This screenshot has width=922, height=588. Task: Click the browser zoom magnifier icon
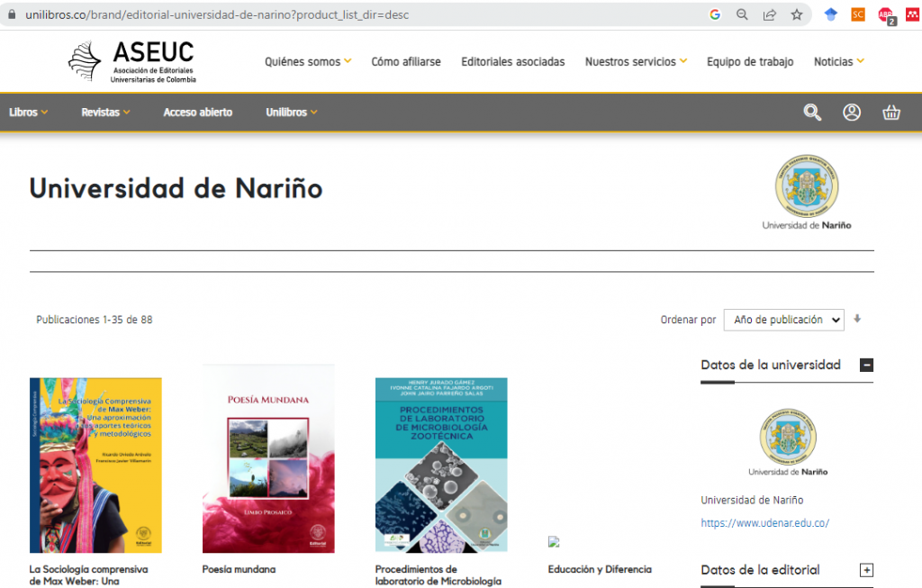coord(742,14)
